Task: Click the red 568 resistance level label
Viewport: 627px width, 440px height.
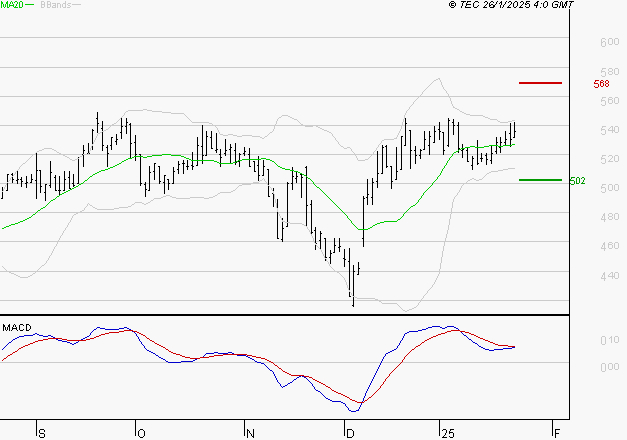Action: pos(601,84)
